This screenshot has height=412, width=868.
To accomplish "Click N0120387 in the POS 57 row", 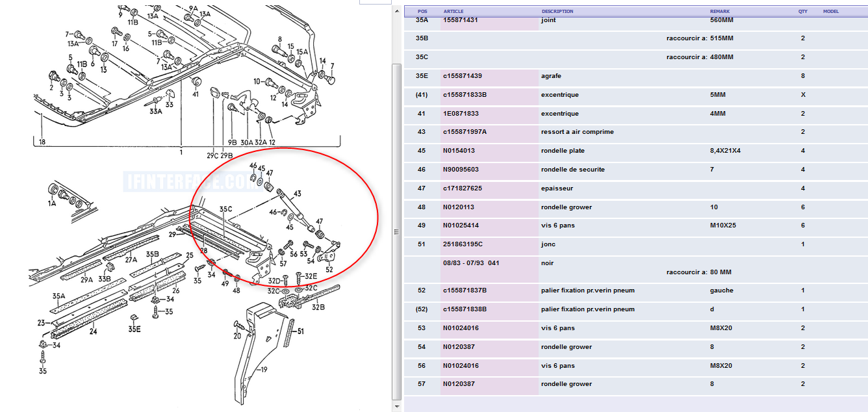I will pos(459,384).
